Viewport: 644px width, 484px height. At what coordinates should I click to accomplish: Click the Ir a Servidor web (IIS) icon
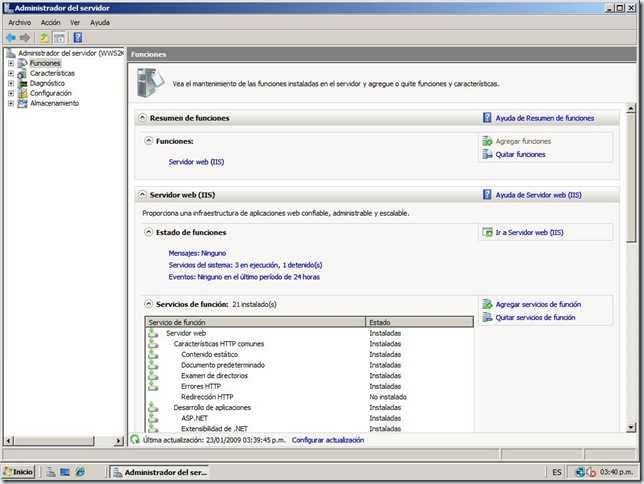tap(487, 233)
